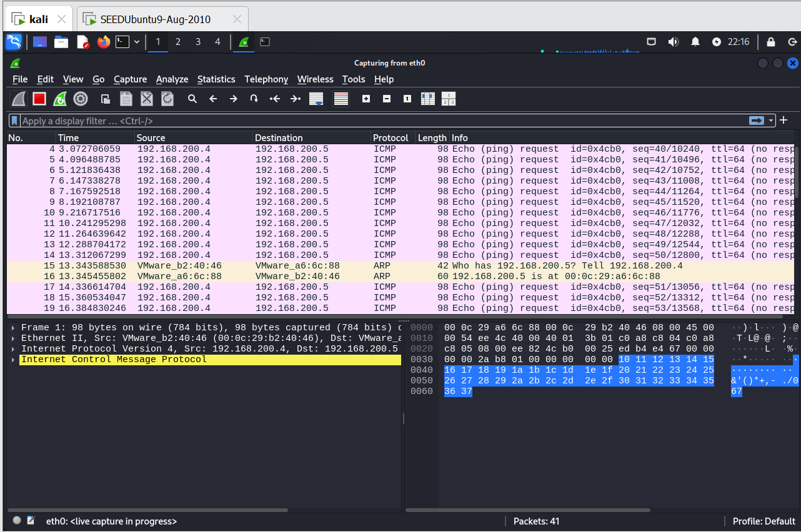Zoom out the main window text
The width and height of the screenshot is (801, 532).
(387, 99)
